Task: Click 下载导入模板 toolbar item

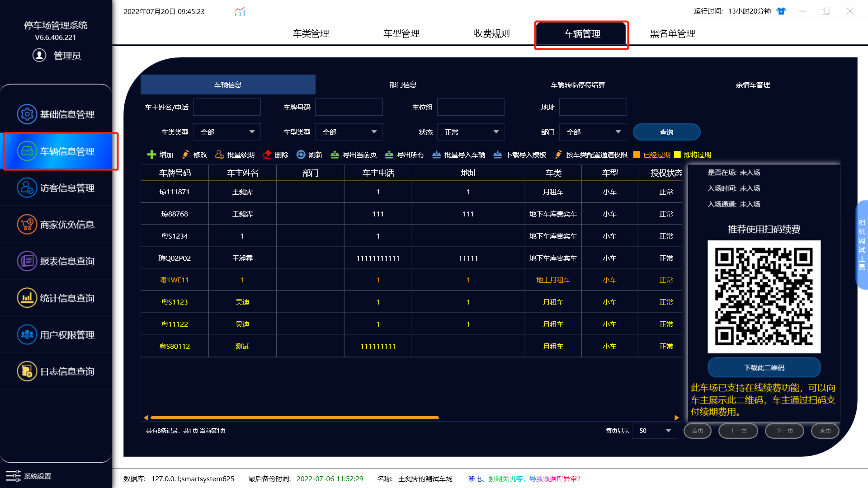Action: 520,155
